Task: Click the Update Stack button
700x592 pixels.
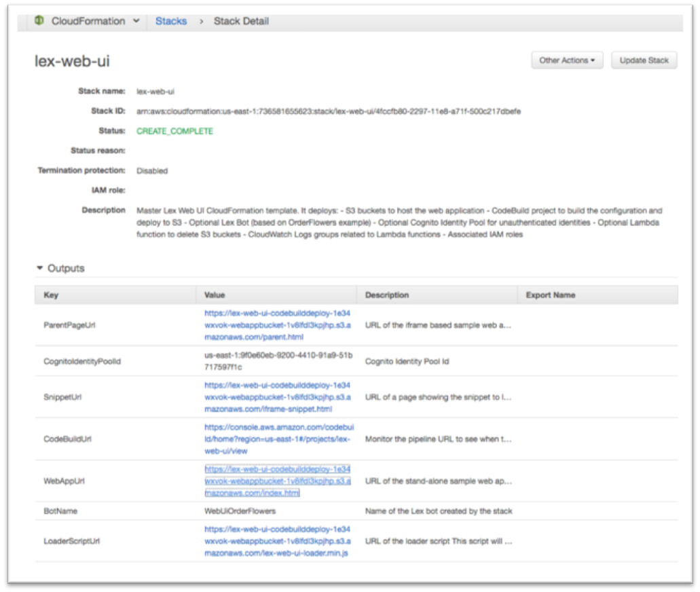Action: [644, 60]
